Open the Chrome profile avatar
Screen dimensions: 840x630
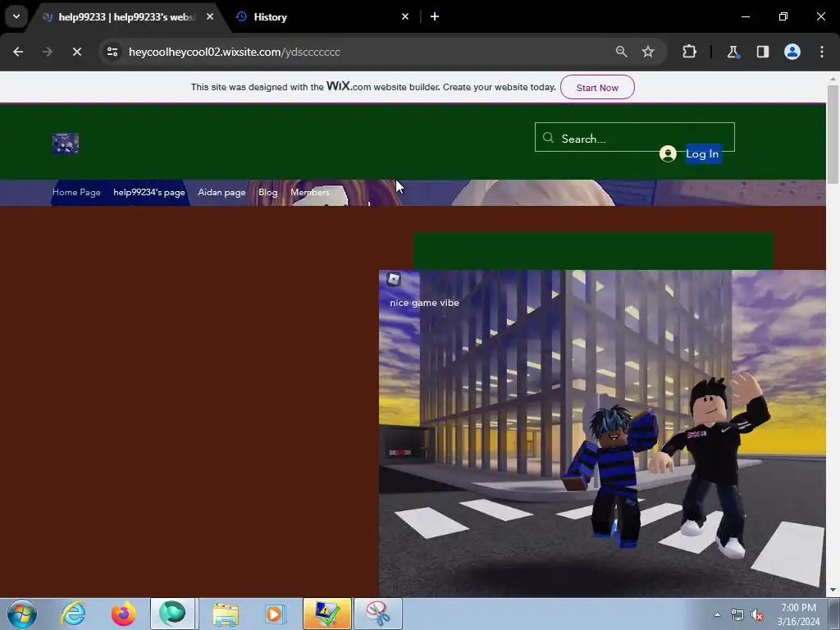point(792,52)
